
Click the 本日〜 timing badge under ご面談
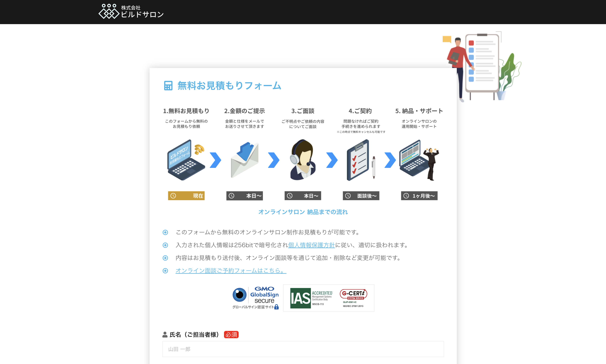[x=303, y=196]
